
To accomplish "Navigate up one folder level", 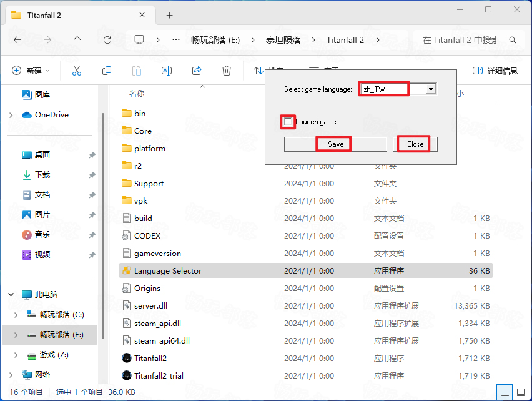I will pyautogui.click(x=77, y=40).
